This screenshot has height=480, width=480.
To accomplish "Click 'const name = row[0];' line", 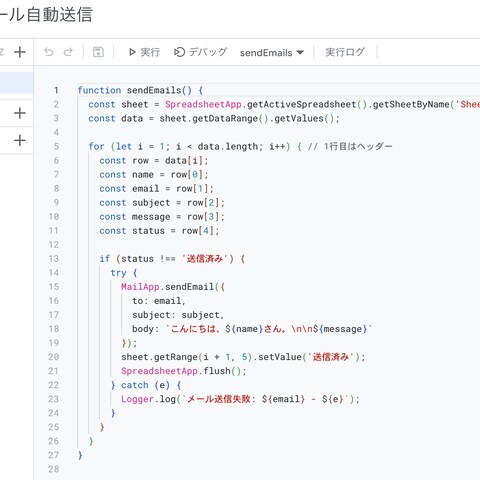I will (154, 175).
